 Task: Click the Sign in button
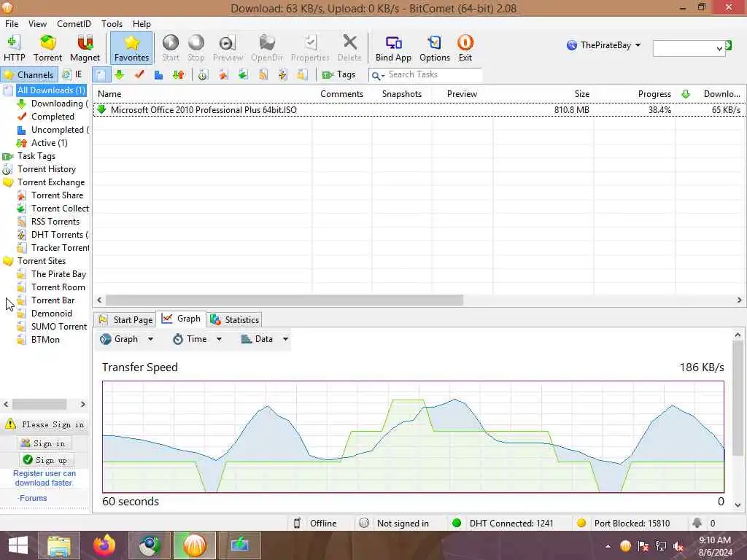[x=44, y=443]
